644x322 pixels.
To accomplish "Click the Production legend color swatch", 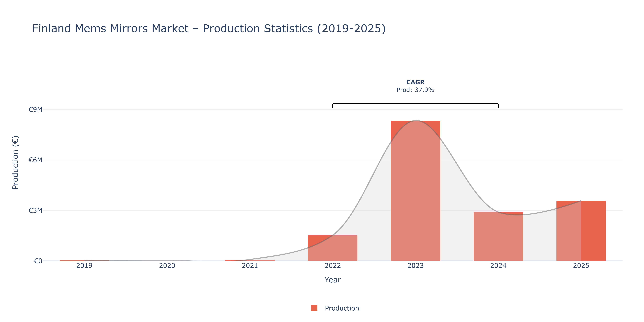I will point(314,308).
